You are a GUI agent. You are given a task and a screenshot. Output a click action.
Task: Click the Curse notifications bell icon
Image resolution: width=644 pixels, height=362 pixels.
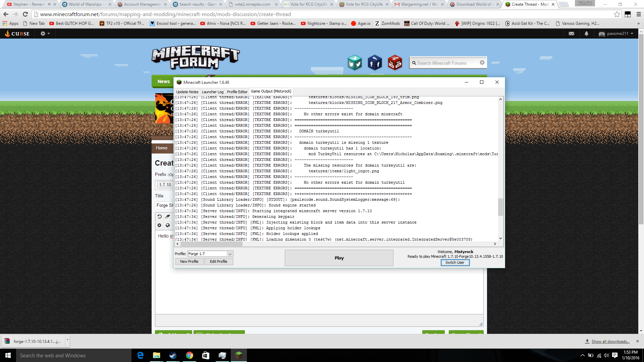(586, 34)
